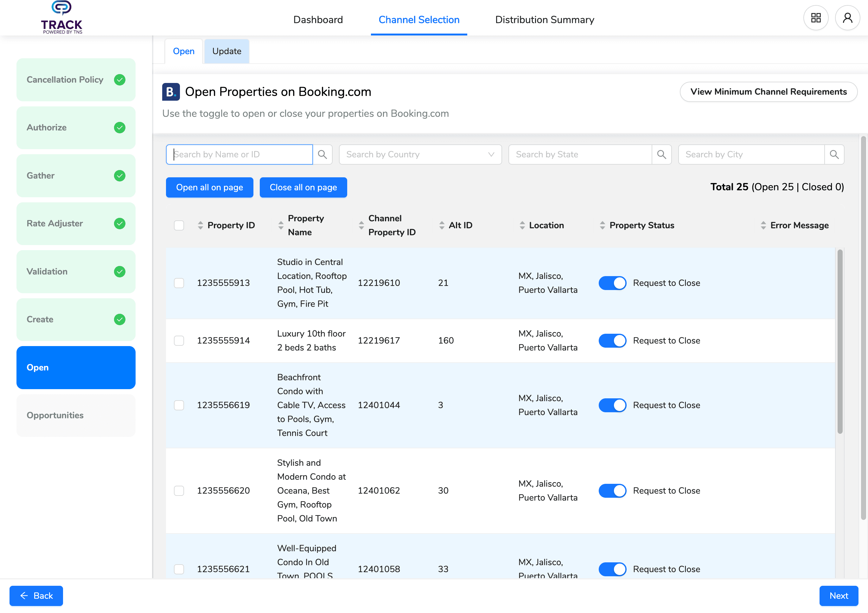This screenshot has height=613, width=868.
Task: Click the outer page vertical scrollbar
Action: click(864, 328)
